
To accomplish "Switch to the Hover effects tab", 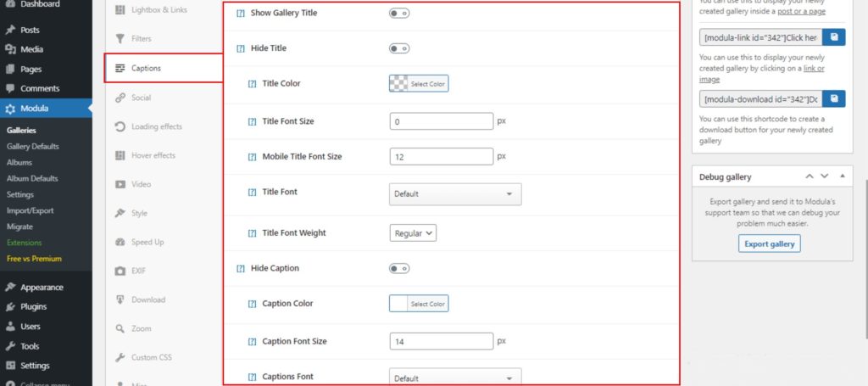I will (153, 155).
